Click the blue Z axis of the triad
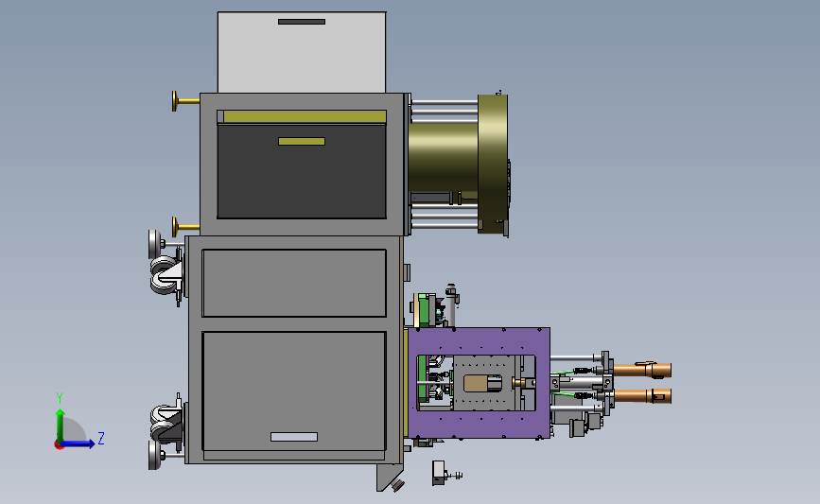 78,443
